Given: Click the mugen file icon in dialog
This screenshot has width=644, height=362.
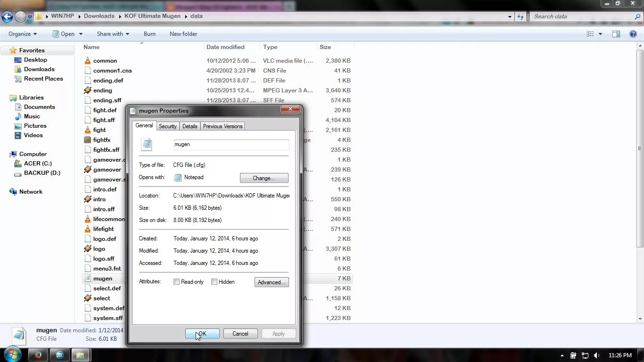Looking at the screenshot, I should [147, 144].
